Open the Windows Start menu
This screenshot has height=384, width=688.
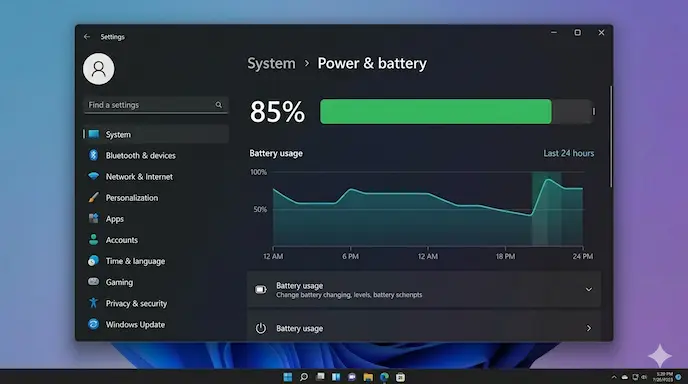(x=288, y=377)
